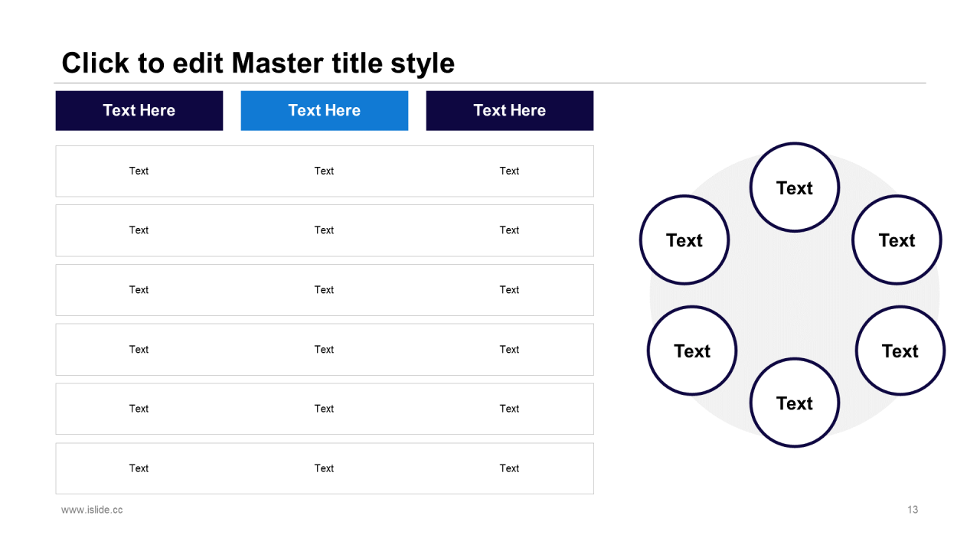
Task: Select last-row 'Text' in the middle column
Action: click(324, 468)
